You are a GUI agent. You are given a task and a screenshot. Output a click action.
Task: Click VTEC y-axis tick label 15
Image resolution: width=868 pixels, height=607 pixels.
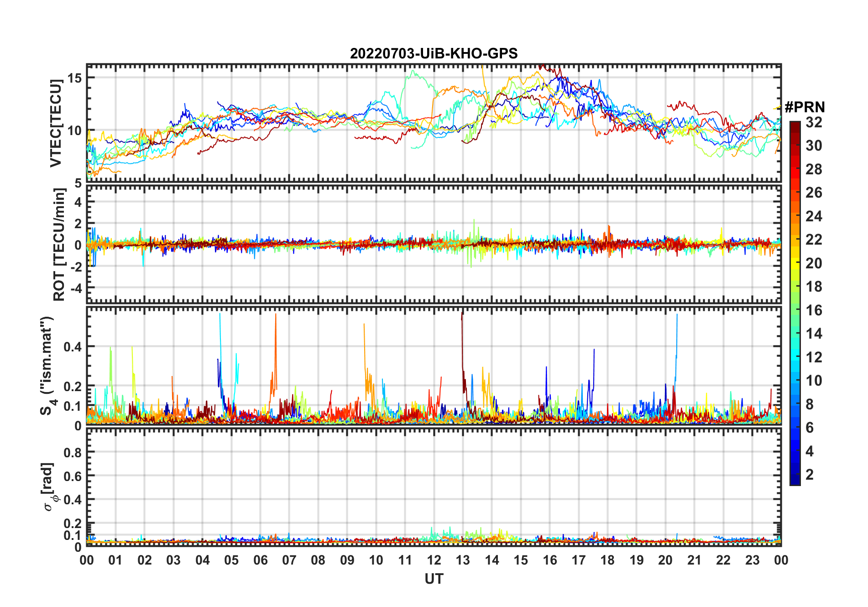click(x=74, y=78)
